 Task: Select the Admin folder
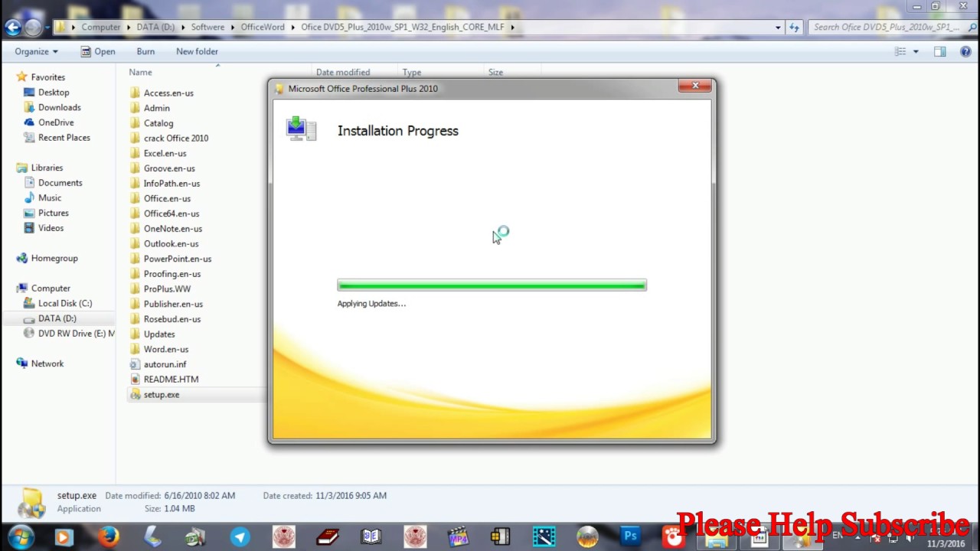156,108
